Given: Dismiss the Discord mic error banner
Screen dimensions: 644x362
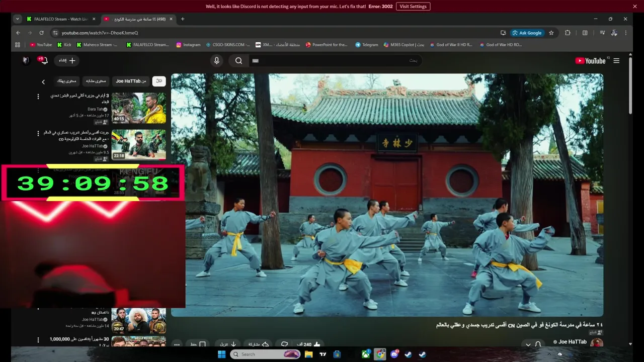Looking at the screenshot, I should [x=635, y=7].
